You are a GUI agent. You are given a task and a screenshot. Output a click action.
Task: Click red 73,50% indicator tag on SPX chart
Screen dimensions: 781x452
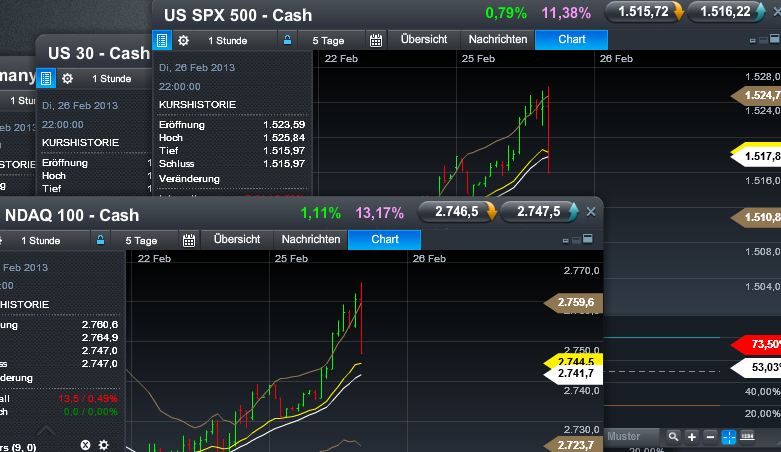pyautogui.click(x=756, y=344)
